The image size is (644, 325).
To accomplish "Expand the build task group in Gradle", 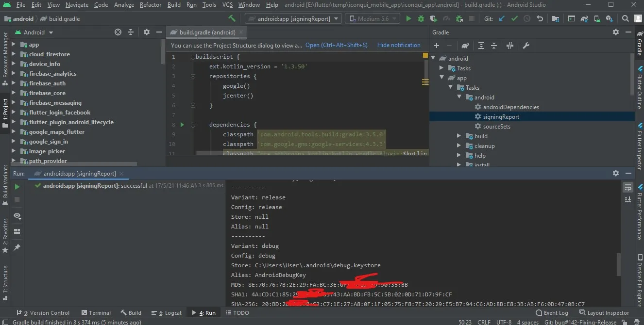I will pos(459,136).
